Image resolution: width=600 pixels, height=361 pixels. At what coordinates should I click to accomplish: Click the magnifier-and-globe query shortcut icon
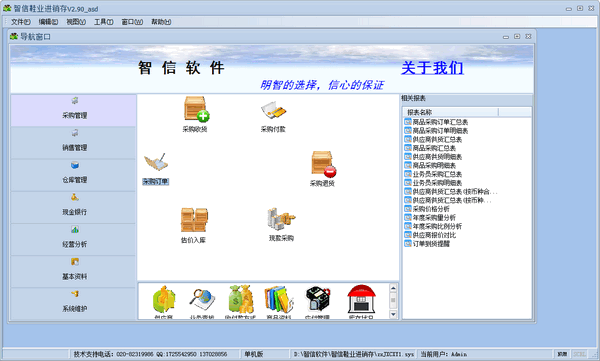click(202, 300)
